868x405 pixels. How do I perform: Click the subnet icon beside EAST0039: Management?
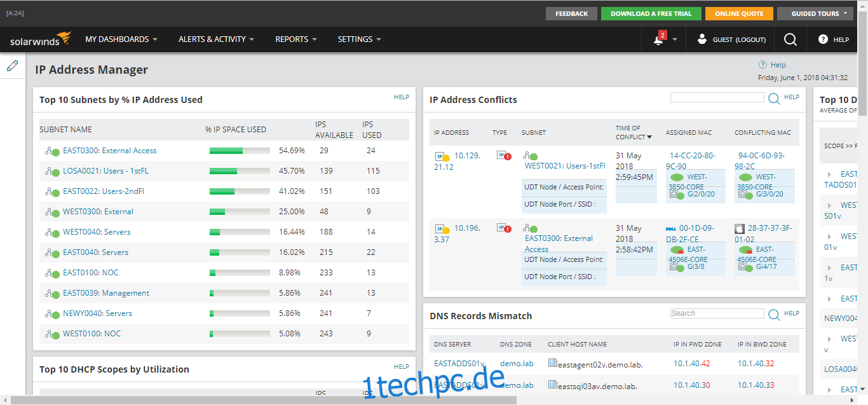[x=52, y=294]
